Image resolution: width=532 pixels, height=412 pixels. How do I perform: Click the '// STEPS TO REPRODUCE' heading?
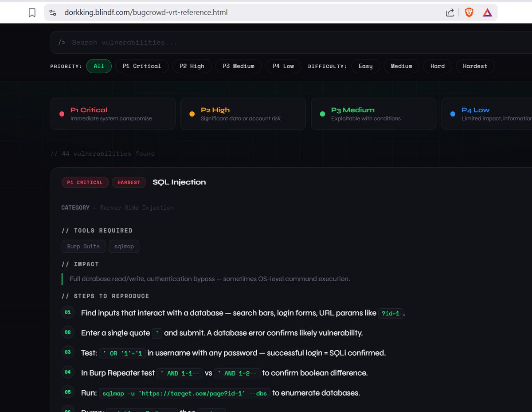106,296
